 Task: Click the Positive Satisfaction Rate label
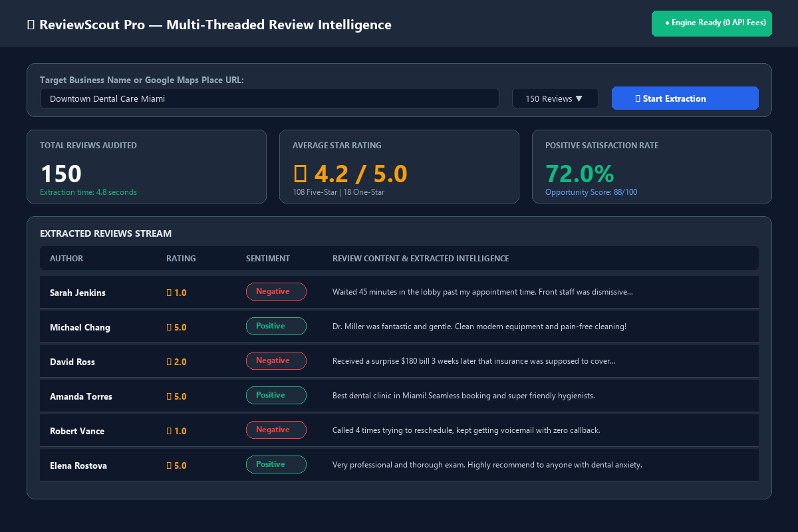click(x=602, y=146)
